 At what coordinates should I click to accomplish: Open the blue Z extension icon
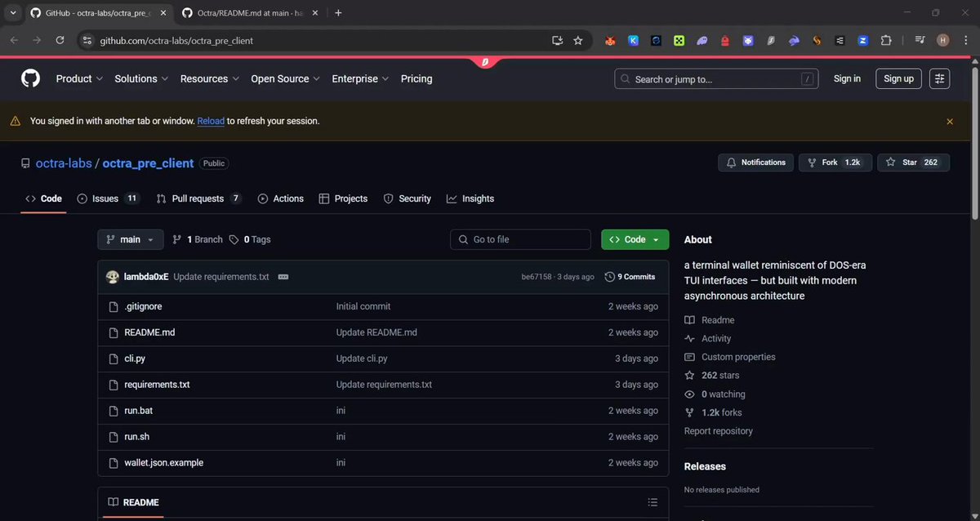[862, 40]
